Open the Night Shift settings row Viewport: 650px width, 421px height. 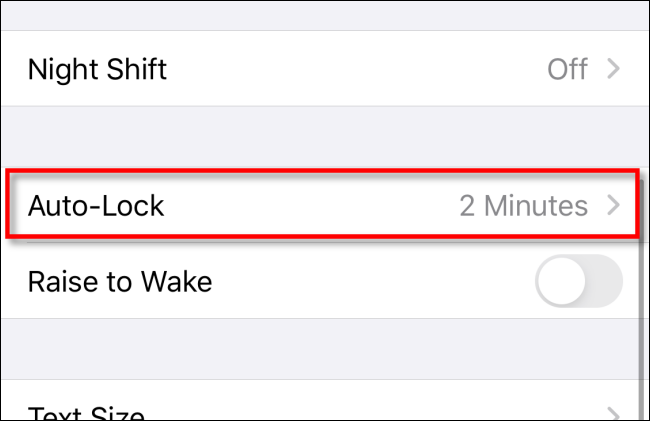tap(97, 70)
